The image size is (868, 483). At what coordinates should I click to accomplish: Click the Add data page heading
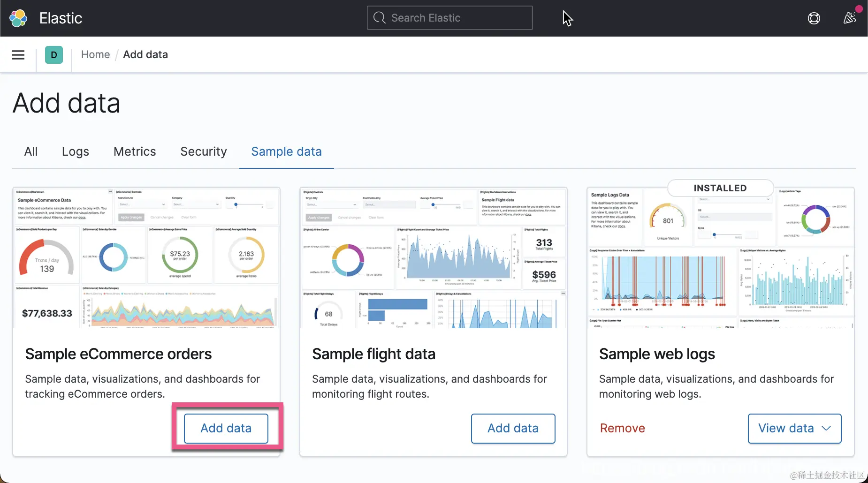pyautogui.click(x=67, y=103)
